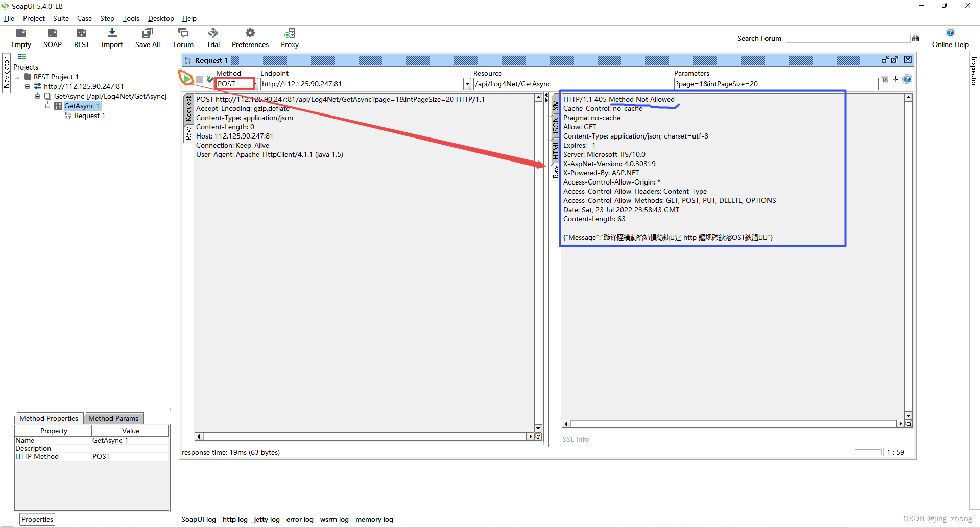This screenshot has width=980, height=528.
Task: Open Online Help icon
Action: click(950, 33)
